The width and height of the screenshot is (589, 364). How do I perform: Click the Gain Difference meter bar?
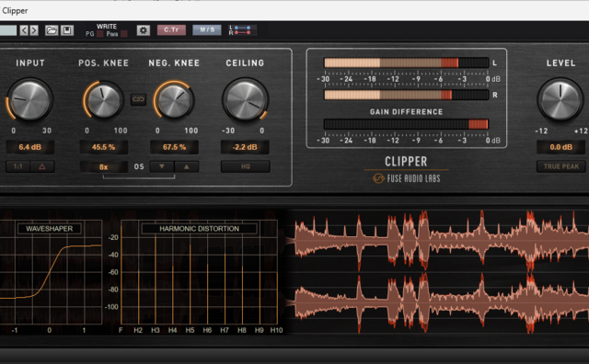point(406,124)
